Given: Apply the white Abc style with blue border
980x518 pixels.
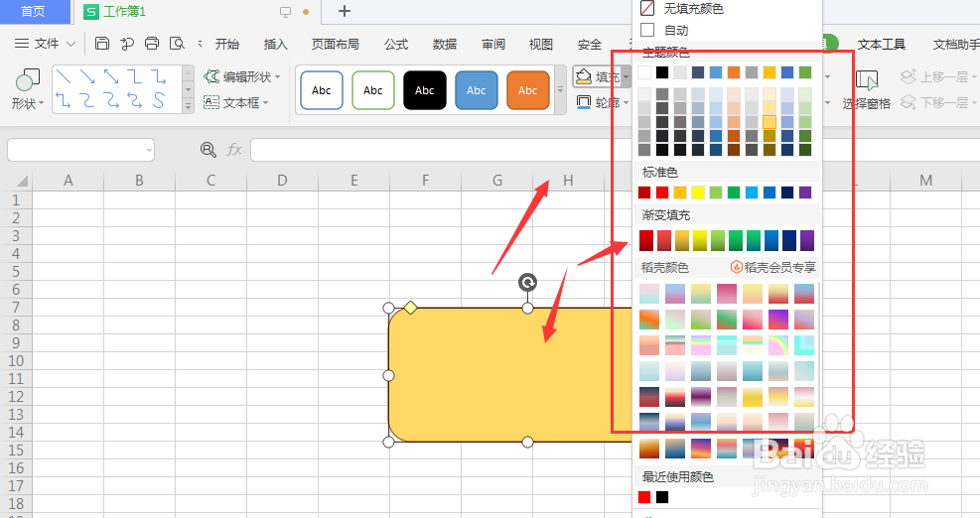Looking at the screenshot, I should click(322, 90).
